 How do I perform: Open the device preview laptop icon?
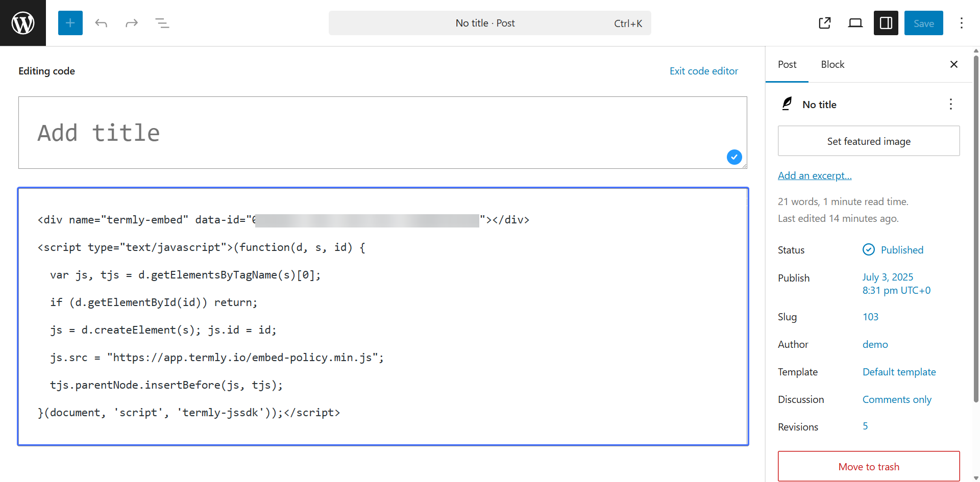855,23
